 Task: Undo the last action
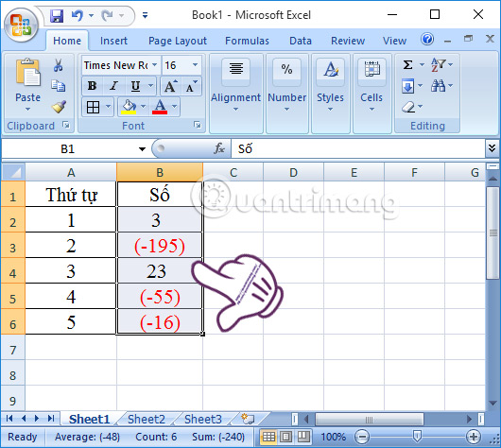[78, 15]
